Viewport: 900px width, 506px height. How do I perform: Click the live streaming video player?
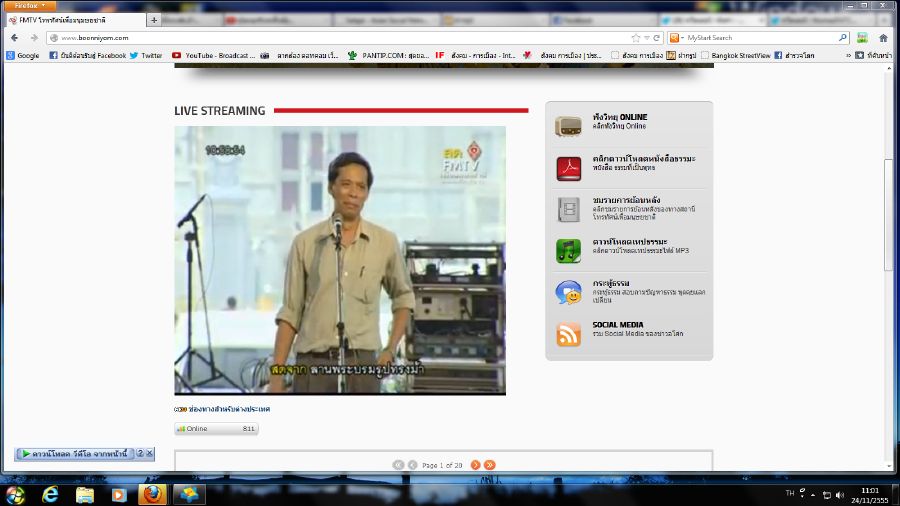click(x=340, y=260)
